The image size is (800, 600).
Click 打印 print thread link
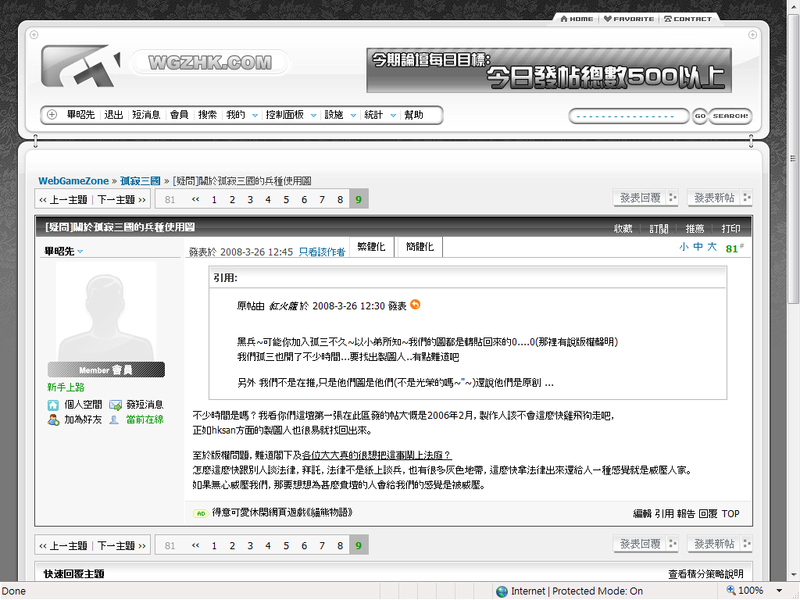(x=731, y=229)
